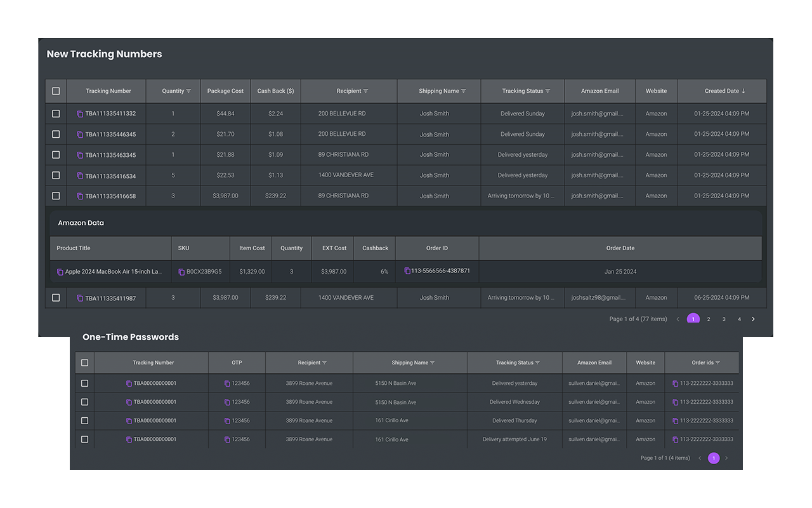Go to previous page of New Tracking Numbers
Image resolution: width=812 pixels, height=508 pixels.
coord(678,319)
